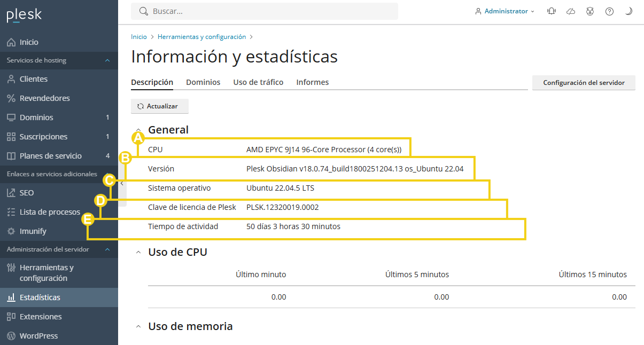Click the Inicio breadcrumb link
The width and height of the screenshot is (644, 345).
pyautogui.click(x=138, y=36)
